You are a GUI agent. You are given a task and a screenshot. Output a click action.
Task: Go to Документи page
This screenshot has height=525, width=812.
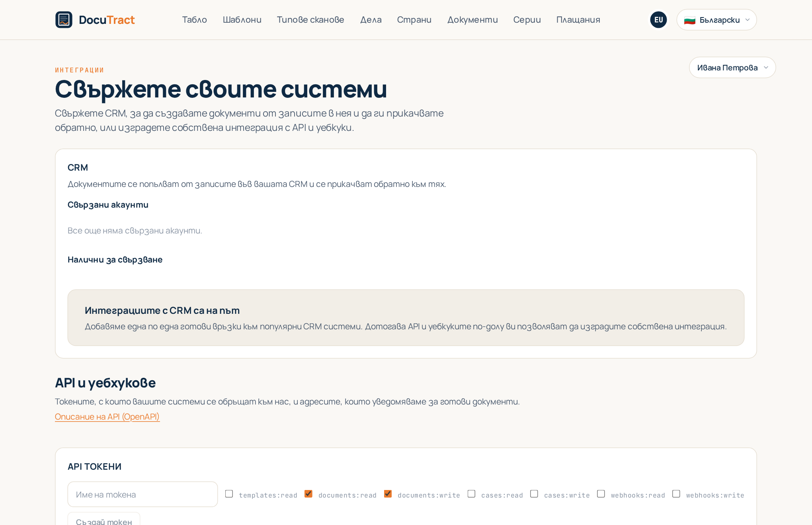(472, 19)
